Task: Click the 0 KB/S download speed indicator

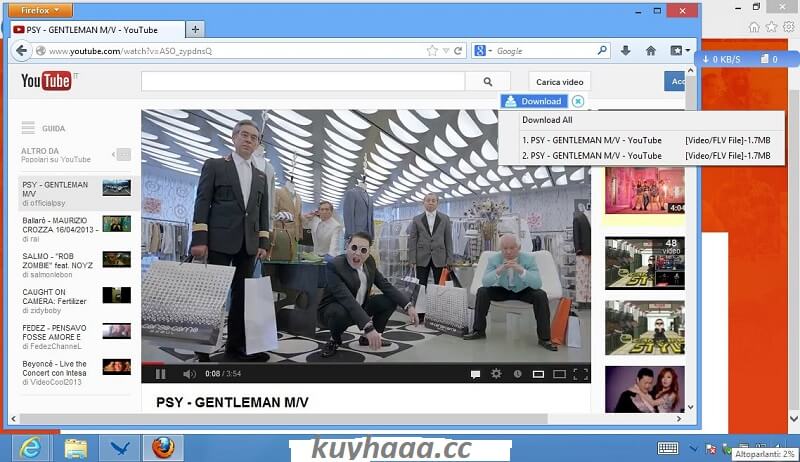Action: click(x=721, y=59)
